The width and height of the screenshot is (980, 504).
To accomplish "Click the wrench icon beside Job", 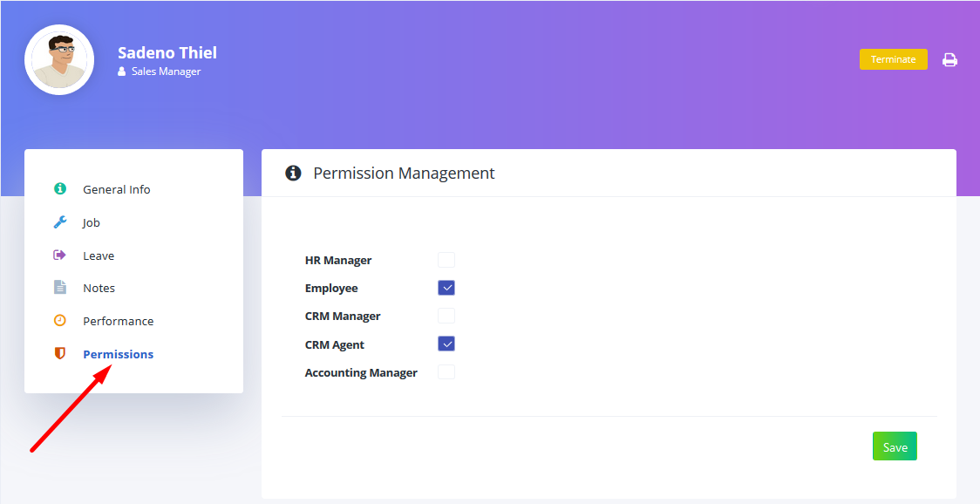I will (x=60, y=222).
